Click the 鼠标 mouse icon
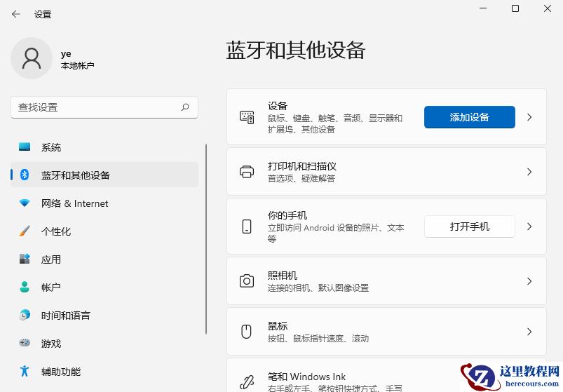Image resolution: width=563 pixels, height=392 pixels. point(246,332)
